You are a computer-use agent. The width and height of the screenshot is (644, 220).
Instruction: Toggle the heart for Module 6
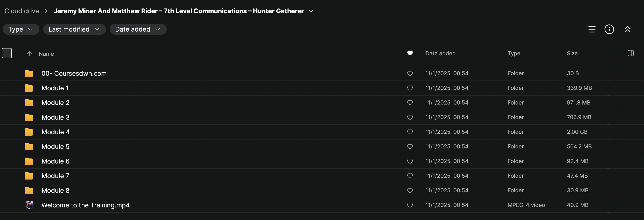[x=410, y=161]
